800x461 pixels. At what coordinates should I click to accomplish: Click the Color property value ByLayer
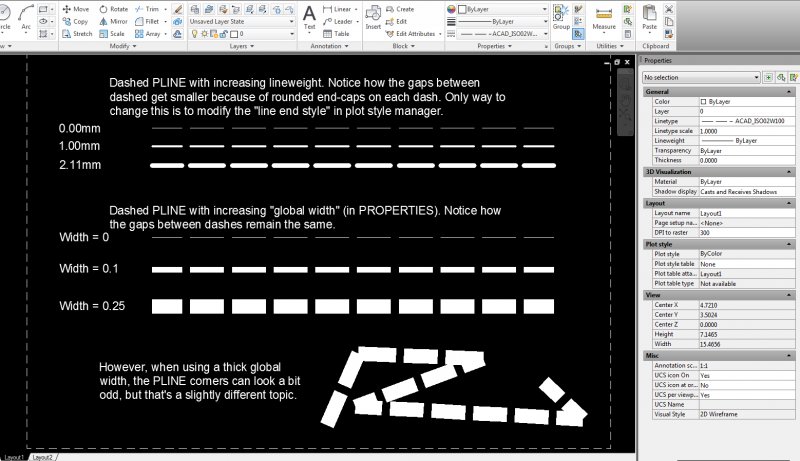pyautogui.click(x=746, y=101)
